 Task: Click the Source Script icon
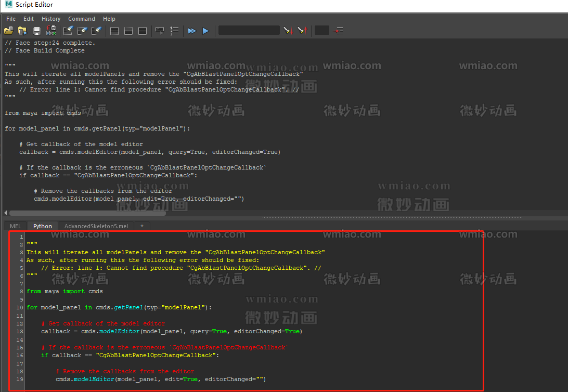pyautogui.click(x=22, y=31)
